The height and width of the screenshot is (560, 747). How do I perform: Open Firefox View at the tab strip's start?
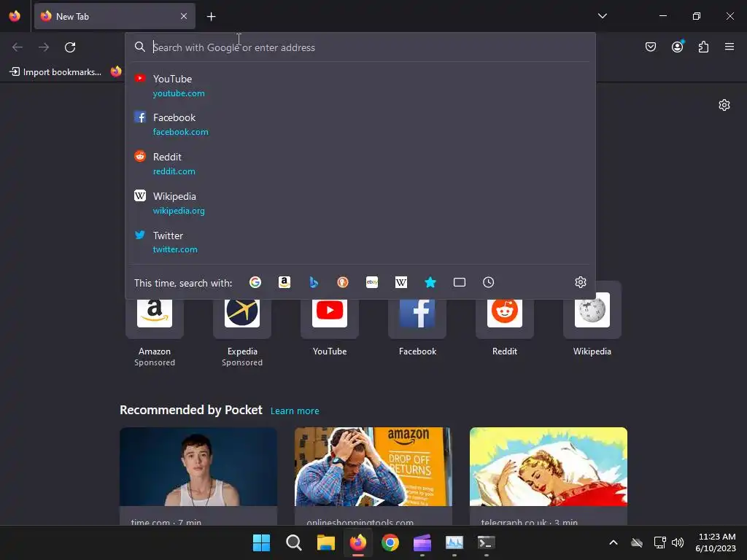[x=15, y=16]
